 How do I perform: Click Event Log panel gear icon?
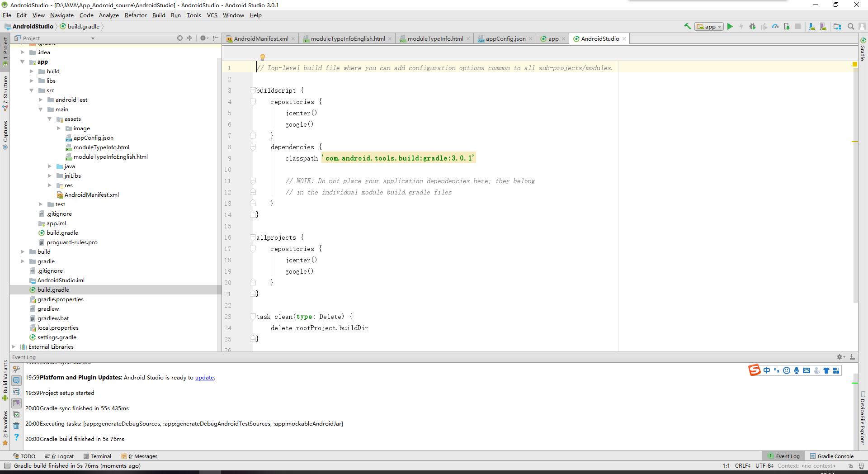(840, 357)
